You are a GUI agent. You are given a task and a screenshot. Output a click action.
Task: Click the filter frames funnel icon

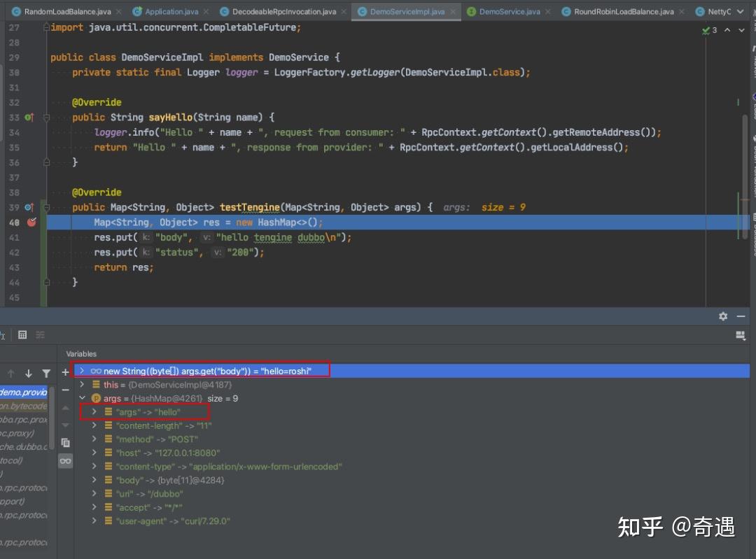(46, 374)
